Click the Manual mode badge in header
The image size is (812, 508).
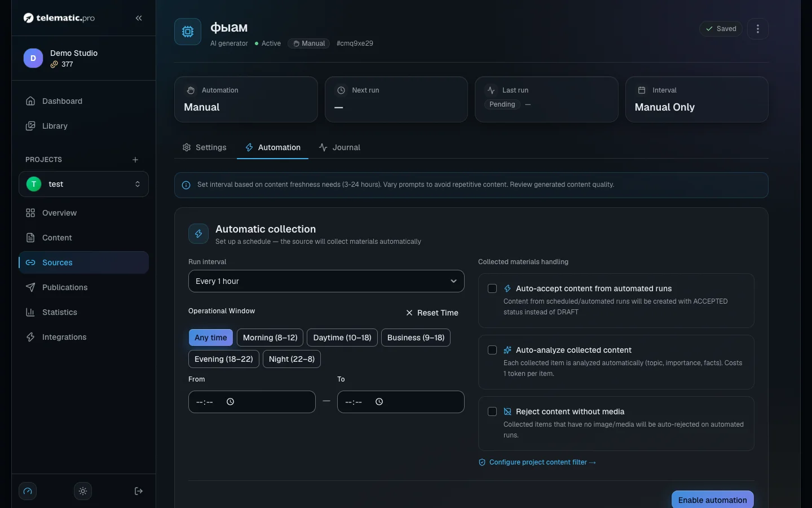pyautogui.click(x=309, y=43)
